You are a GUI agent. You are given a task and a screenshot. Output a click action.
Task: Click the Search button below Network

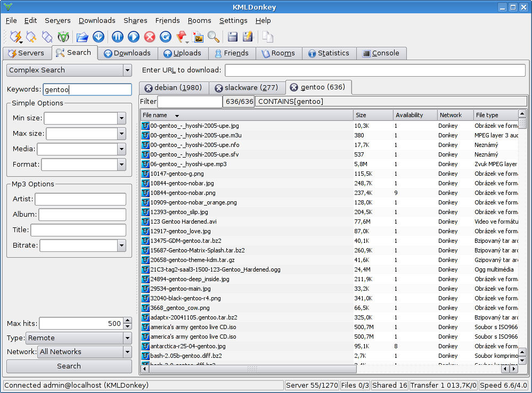pyautogui.click(x=69, y=366)
